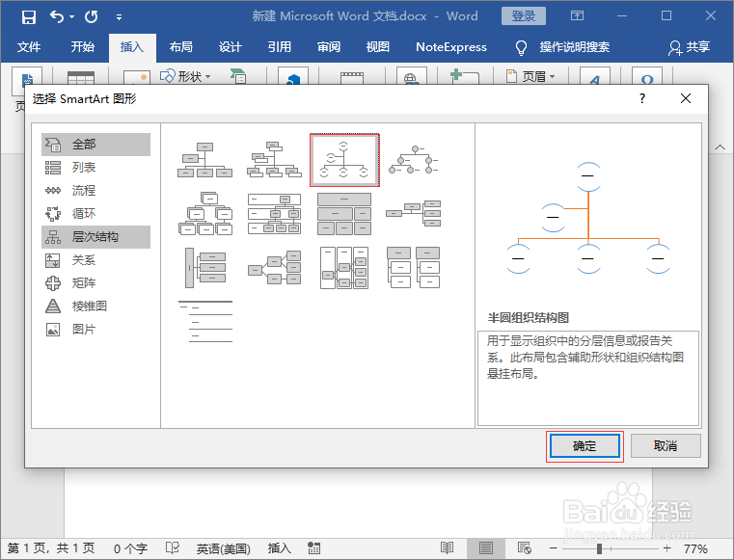Open the undo history dropdown arrow
734x560 pixels.
(x=71, y=17)
